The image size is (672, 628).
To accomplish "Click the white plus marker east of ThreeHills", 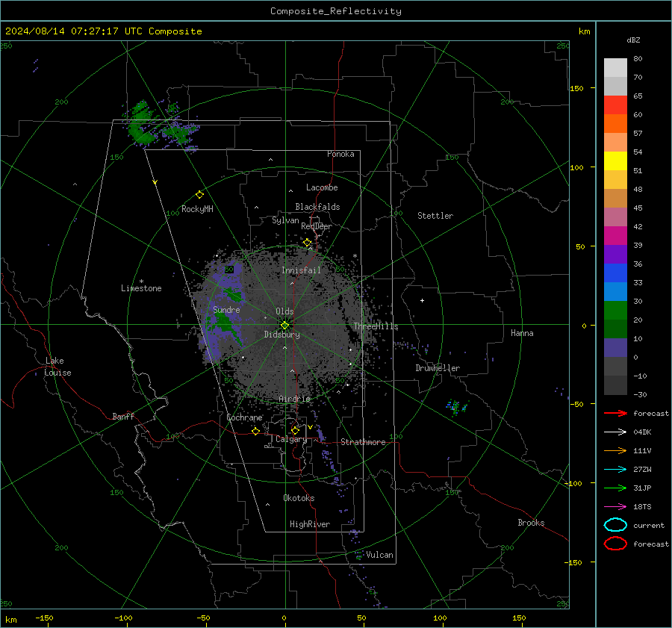I will point(422,300).
